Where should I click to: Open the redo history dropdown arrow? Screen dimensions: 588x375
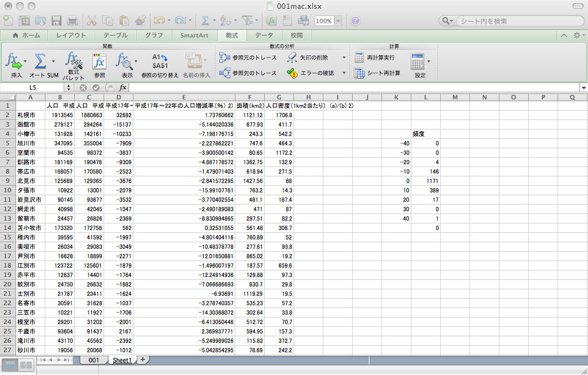pyautogui.click(x=190, y=20)
